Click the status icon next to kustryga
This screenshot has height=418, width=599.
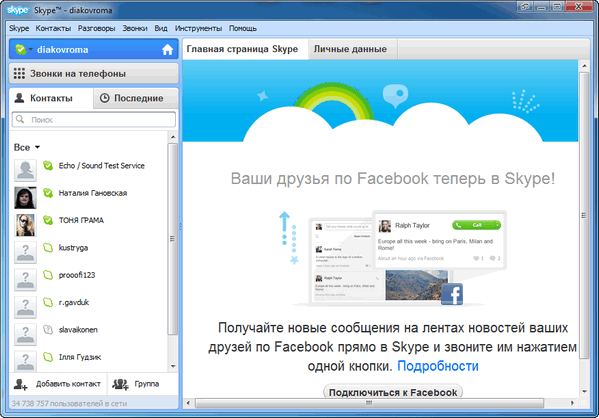48,248
